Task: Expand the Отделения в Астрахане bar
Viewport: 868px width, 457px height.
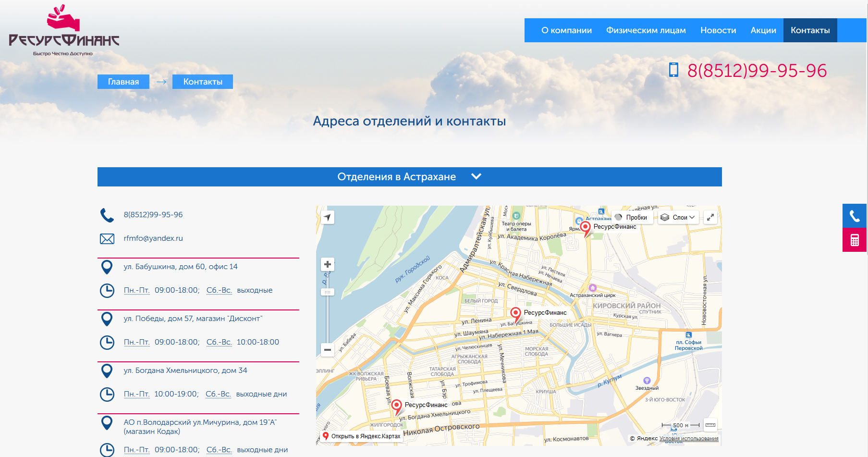Action: point(409,177)
